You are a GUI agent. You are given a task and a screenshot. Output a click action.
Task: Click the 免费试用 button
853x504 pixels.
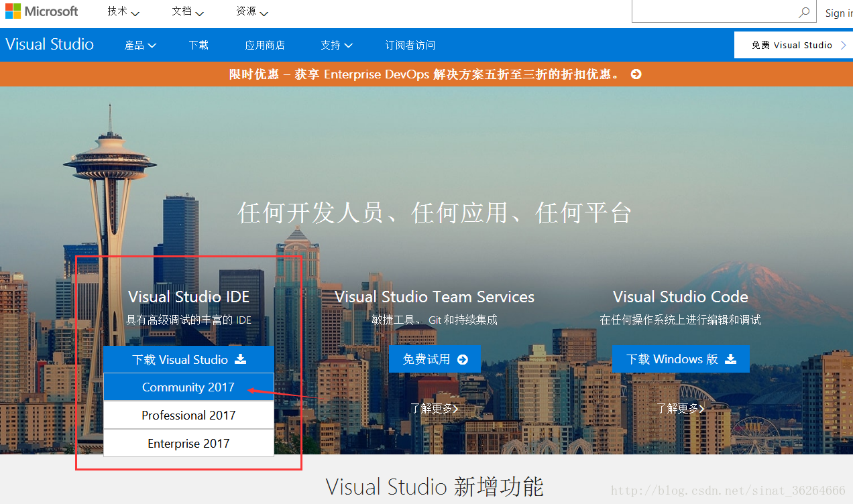435,359
